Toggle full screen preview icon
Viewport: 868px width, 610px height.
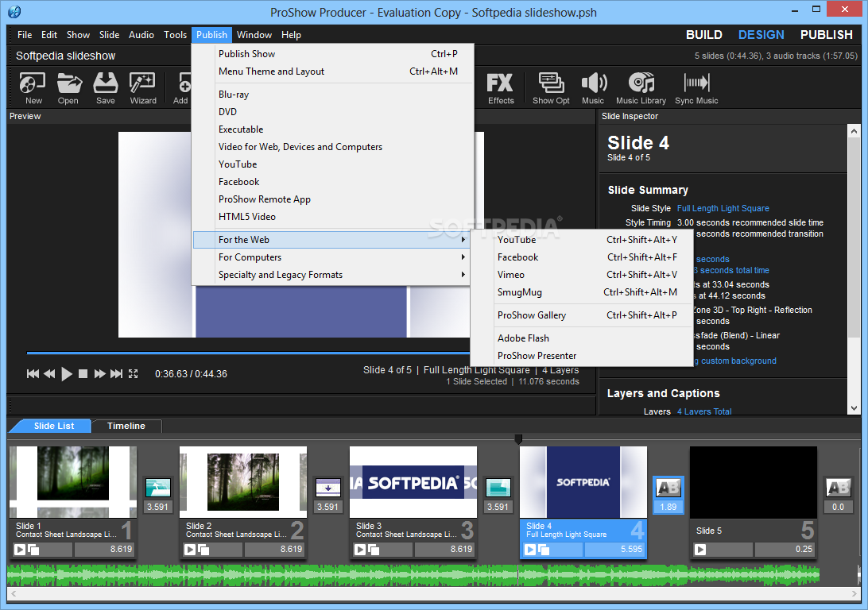pos(134,374)
